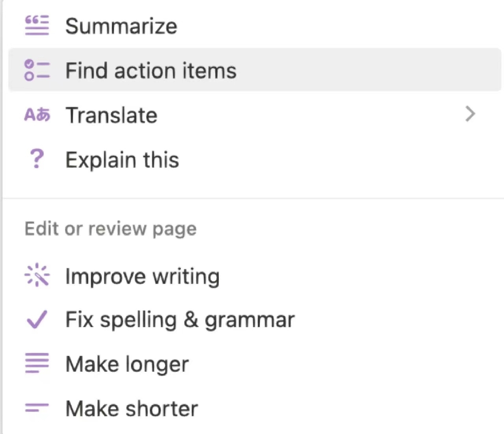This screenshot has height=434, width=504.
Task: Expand the Translate submenu chevron arrow
Action: 470,114
